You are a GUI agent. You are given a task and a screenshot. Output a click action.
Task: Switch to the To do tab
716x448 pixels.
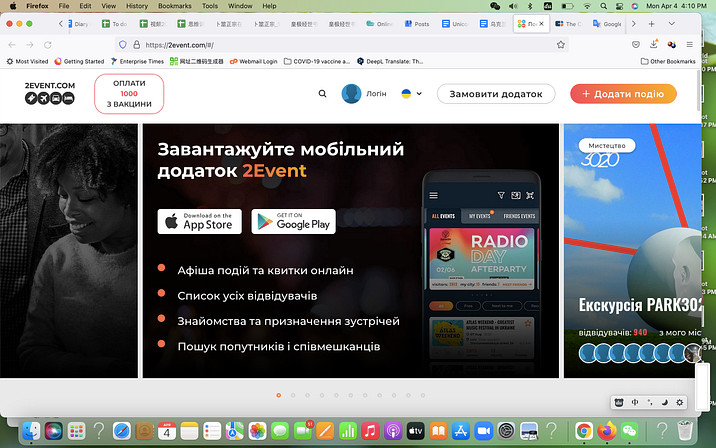(x=116, y=24)
